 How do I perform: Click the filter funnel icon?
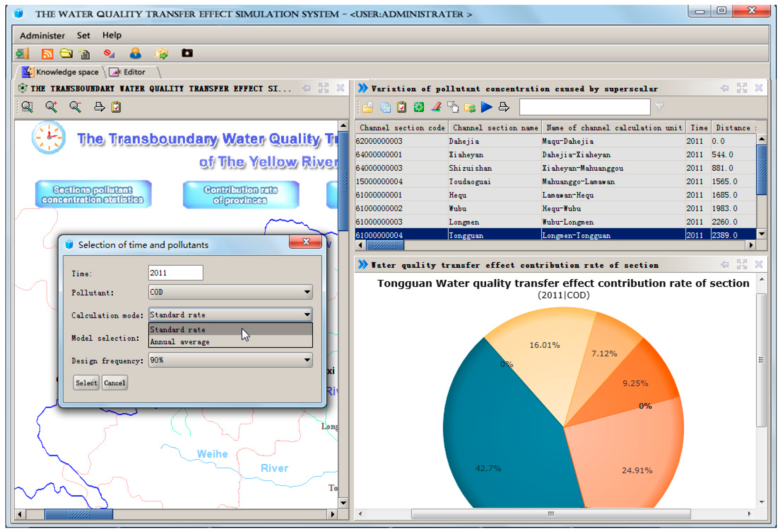(659, 107)
